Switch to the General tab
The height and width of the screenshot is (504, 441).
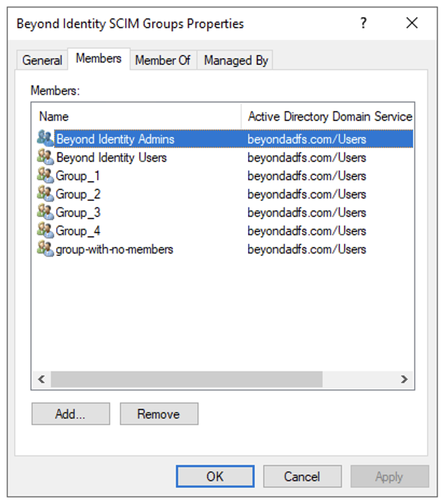coord(42,60)
